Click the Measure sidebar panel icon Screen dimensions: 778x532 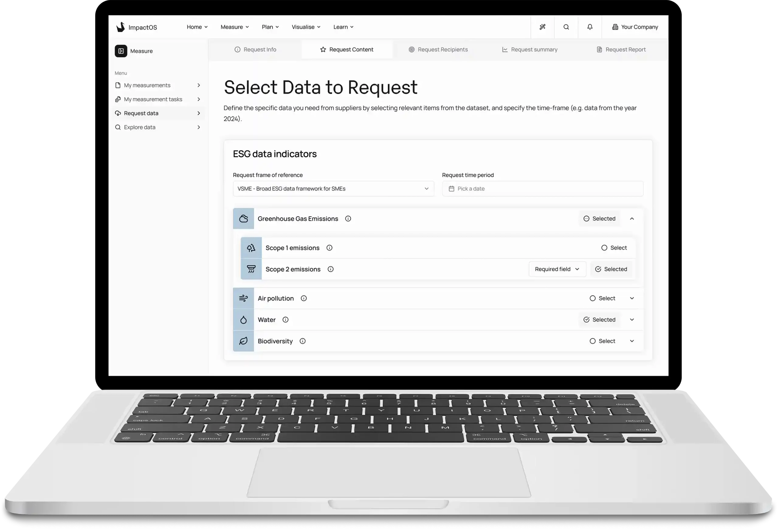tap(121, 51)
